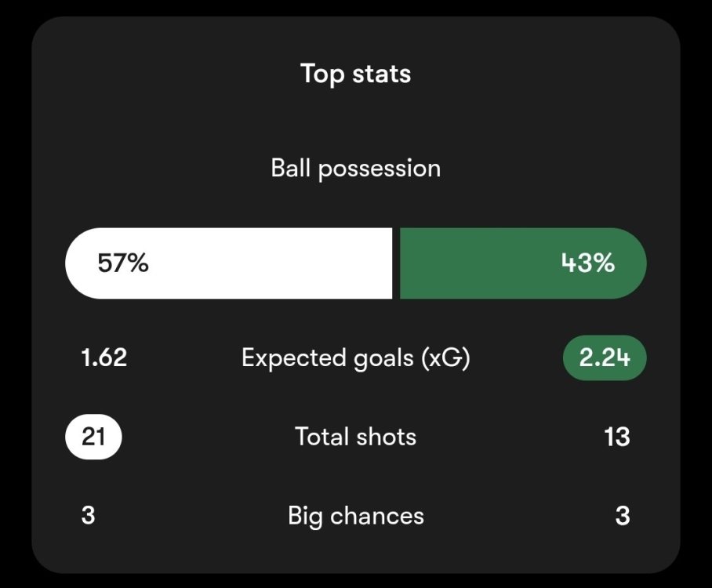Click the left Big chances value 3

pyautogui.click(x=88, y=516)
